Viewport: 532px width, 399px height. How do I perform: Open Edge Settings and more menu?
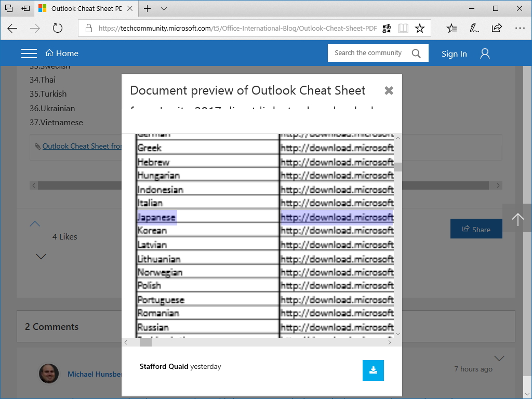[519, 29]
